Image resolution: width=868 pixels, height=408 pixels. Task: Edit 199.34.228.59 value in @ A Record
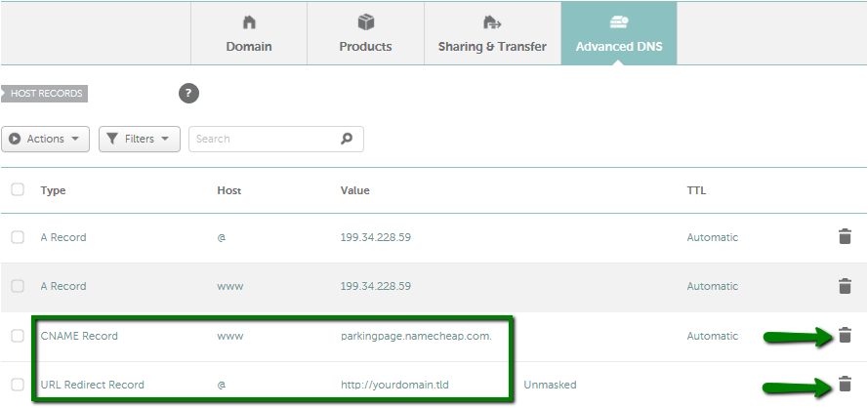(376, 237)
